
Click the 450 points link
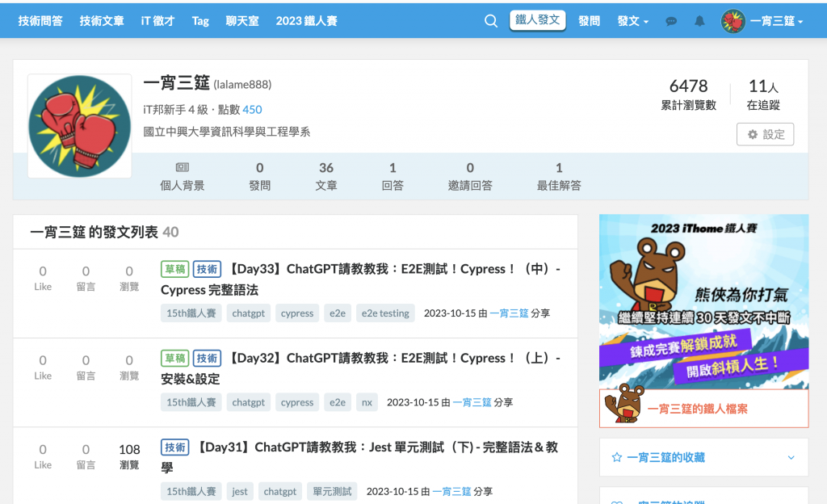pos(252,110)
